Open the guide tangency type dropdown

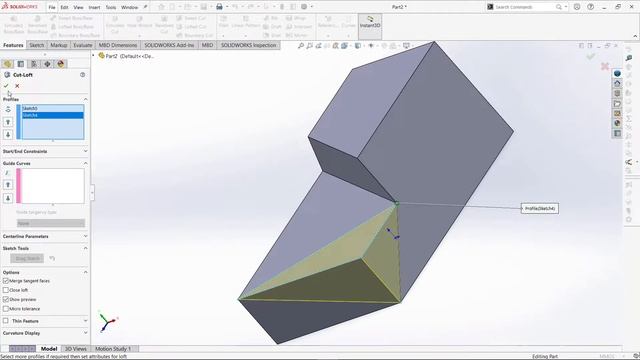point(51,223)
